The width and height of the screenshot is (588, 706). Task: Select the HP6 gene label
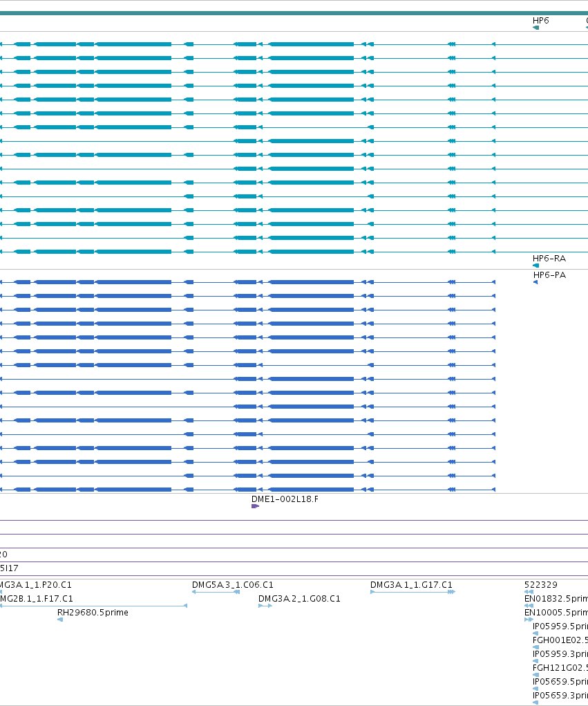tap(540, 21)
